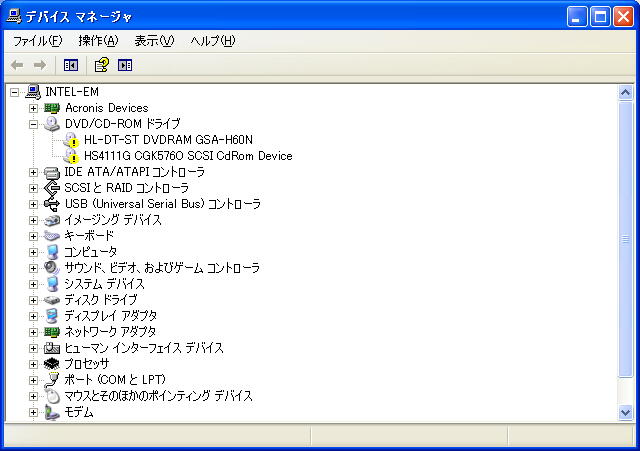Click the コンピュータ category icon
Viewport: 640px width, 451px height.
[52, 252]
